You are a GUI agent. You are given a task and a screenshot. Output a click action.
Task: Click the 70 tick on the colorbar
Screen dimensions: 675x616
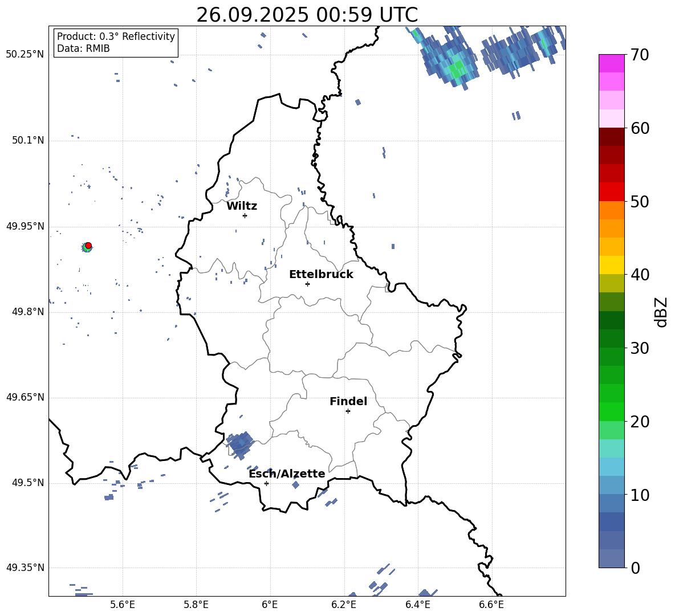click(x=640, y=55)
